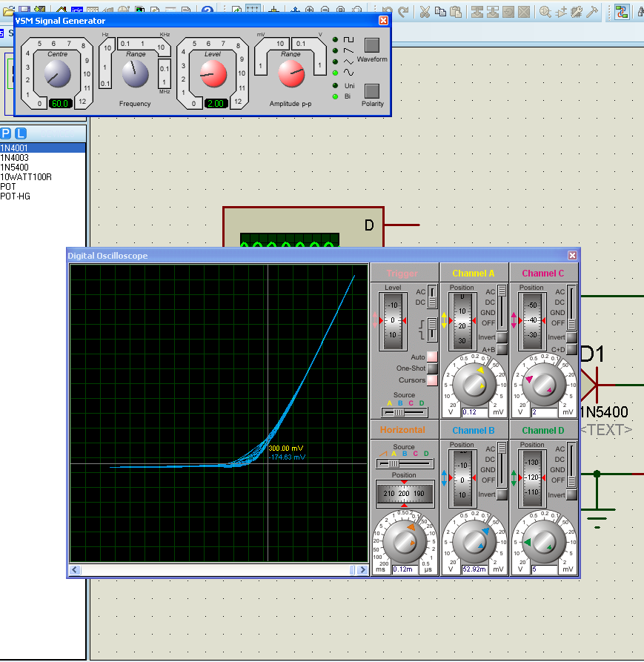Screen dimensions: 644x662
Task: Click the Trigger edge rising/falling slider
Action: coord(432,329)
